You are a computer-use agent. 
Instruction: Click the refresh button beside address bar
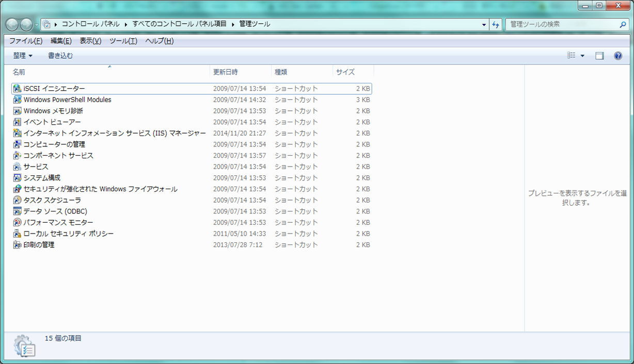coord(496,24)
